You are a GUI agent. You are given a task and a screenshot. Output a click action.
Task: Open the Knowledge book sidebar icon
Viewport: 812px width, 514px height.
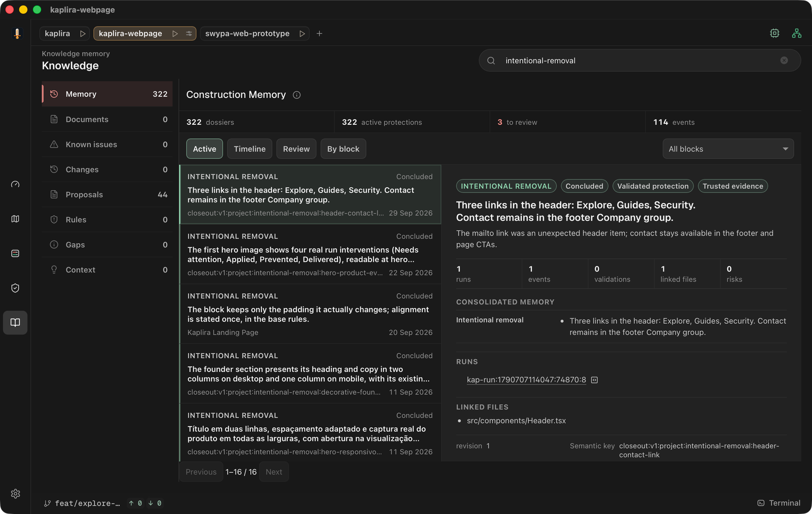pos(15,323)
